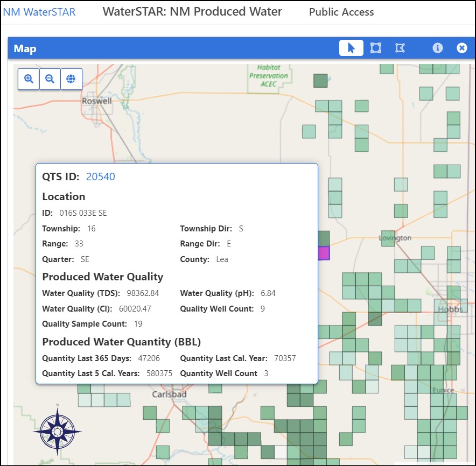Select the Public Access menu item
This screenshot has width=476, height=466.
pos(341,11)
